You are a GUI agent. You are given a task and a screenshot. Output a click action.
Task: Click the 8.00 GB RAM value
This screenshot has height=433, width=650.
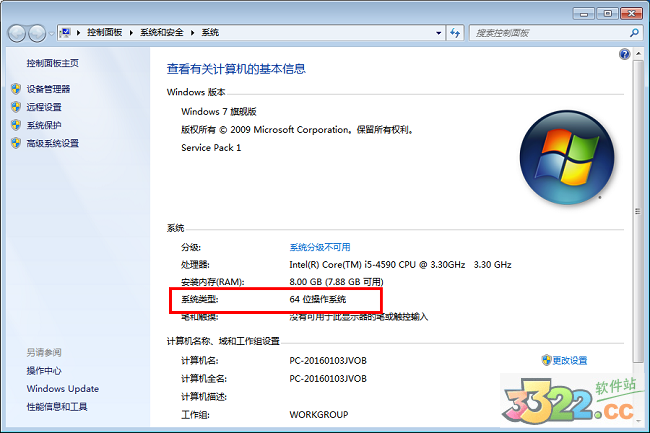pos(336,282)
